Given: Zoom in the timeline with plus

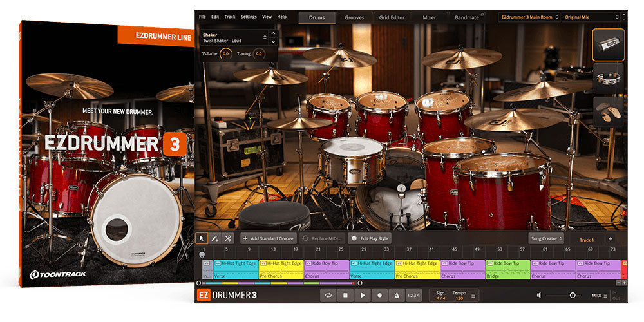Looking at the screenshot, I should point(624,283).
